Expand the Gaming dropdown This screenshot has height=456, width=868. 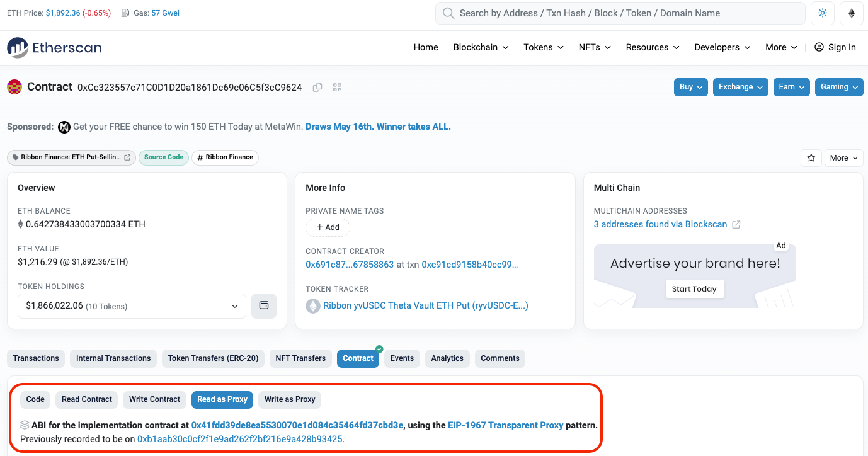tap(839, 87)
